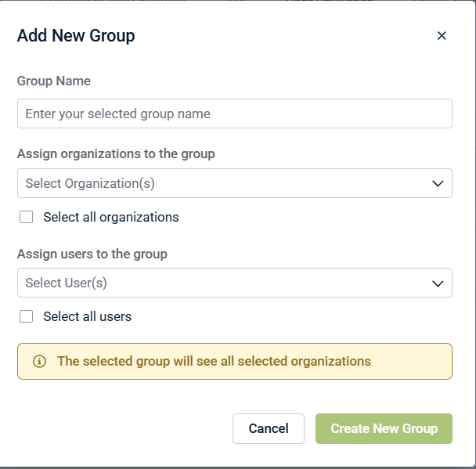
Task: Click the "Select all users" label text
Action: [88, 316]
